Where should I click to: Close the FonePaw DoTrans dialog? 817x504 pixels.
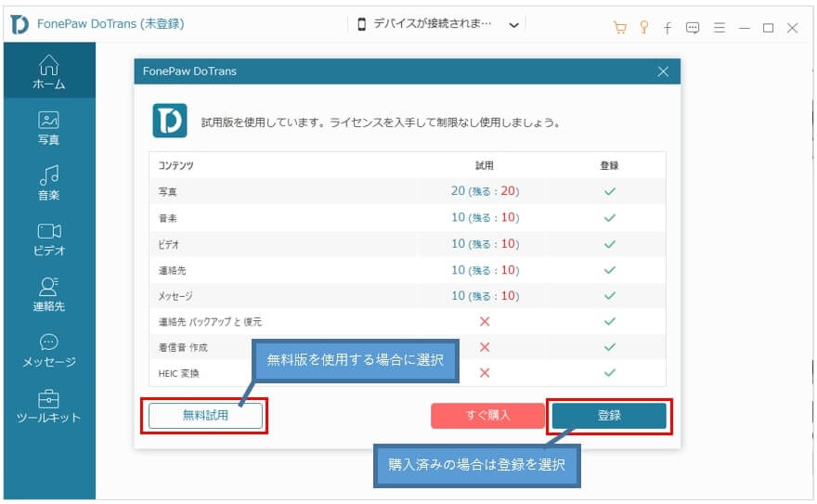pyautogui.click(x=663, y=71)
